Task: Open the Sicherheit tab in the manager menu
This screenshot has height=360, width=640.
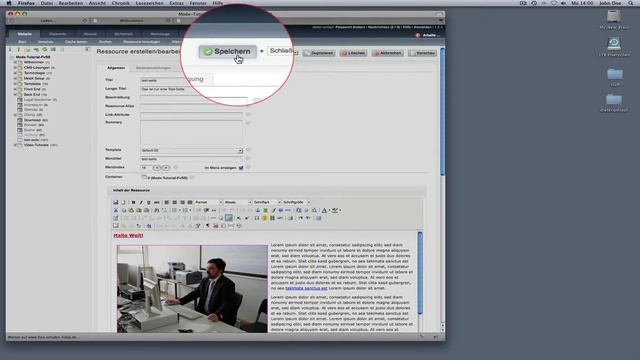Action: pyautogui.click(x=123, y=34)
